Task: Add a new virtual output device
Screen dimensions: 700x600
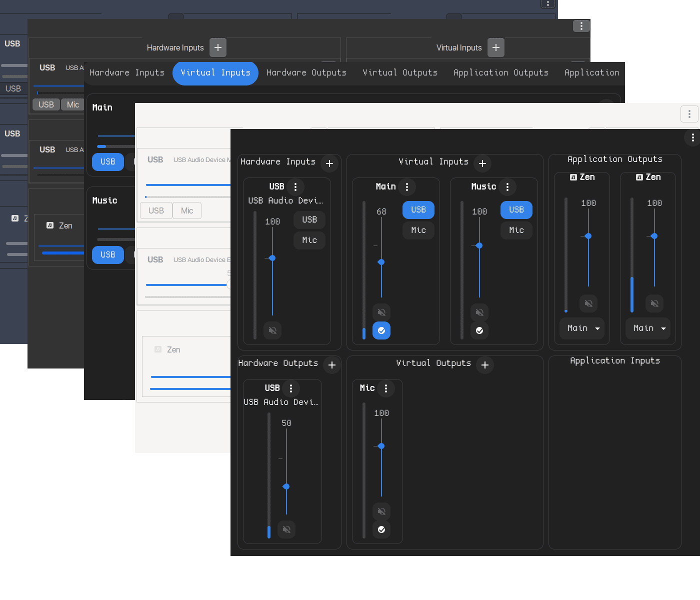Action: tap(485, 365)
